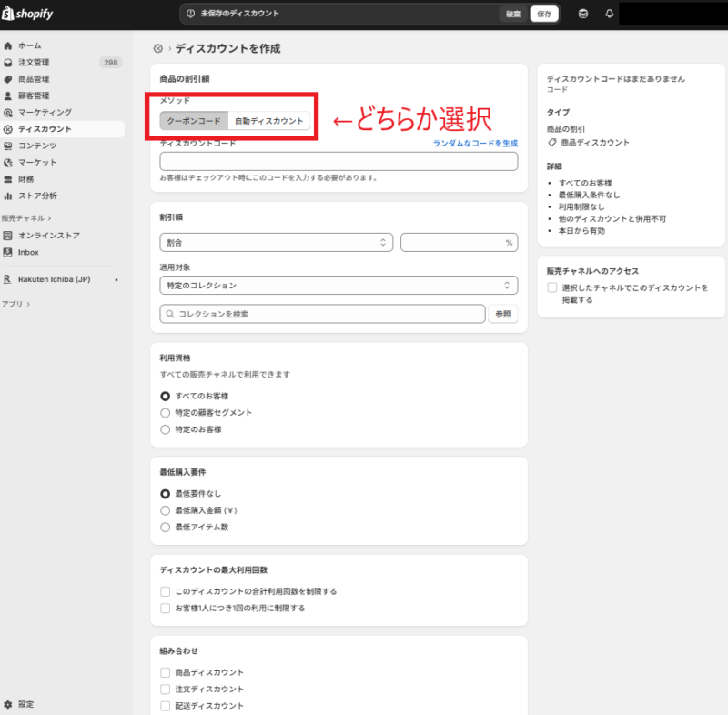728x715 pixels.
Task: Enable このディスカウントの合計利用回数を制限する checkbox
Action: [x=165, y=591]
